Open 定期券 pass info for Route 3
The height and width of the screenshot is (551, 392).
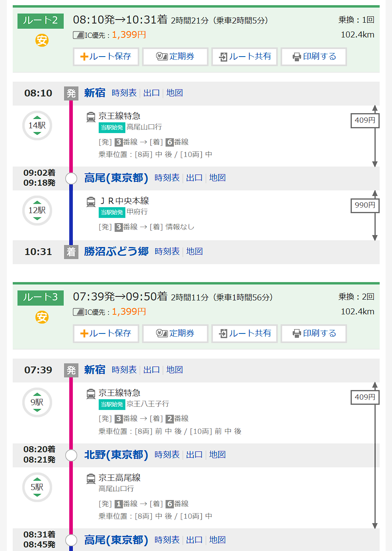[x=175, y=333]
